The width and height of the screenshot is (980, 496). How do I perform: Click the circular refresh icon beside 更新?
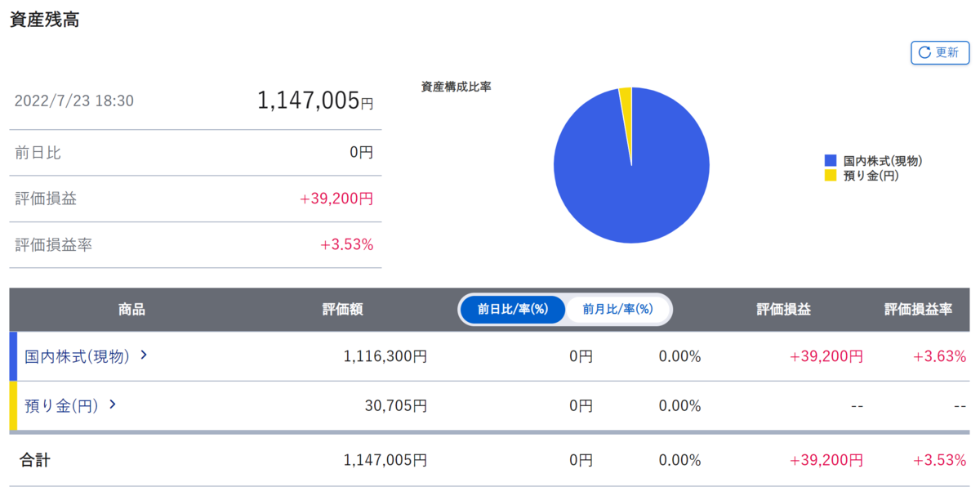pos(925,52)
